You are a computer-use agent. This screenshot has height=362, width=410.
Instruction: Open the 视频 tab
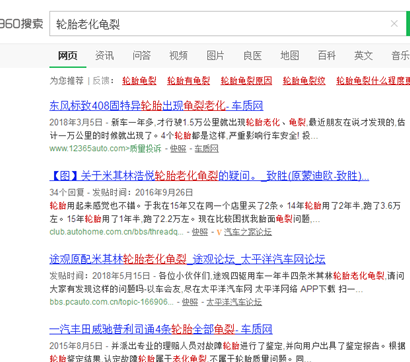coord(178,55)
